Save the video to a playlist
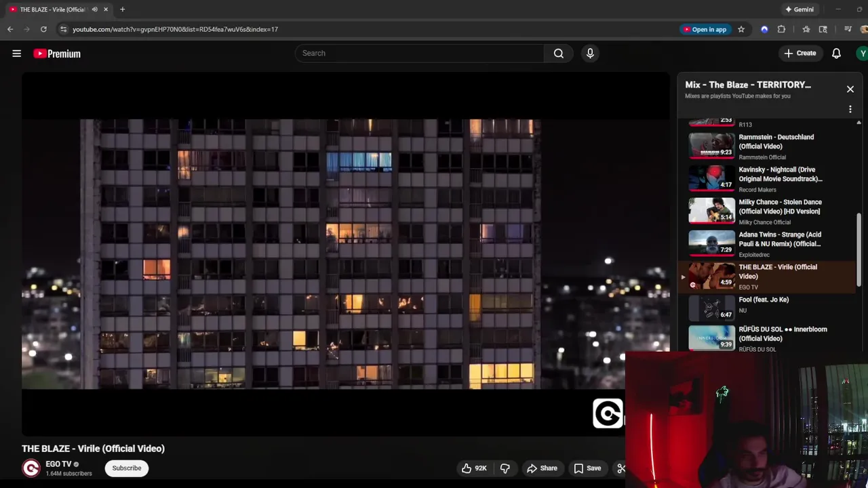The height and width of the screenshot is (488, 868). [587, 468]
